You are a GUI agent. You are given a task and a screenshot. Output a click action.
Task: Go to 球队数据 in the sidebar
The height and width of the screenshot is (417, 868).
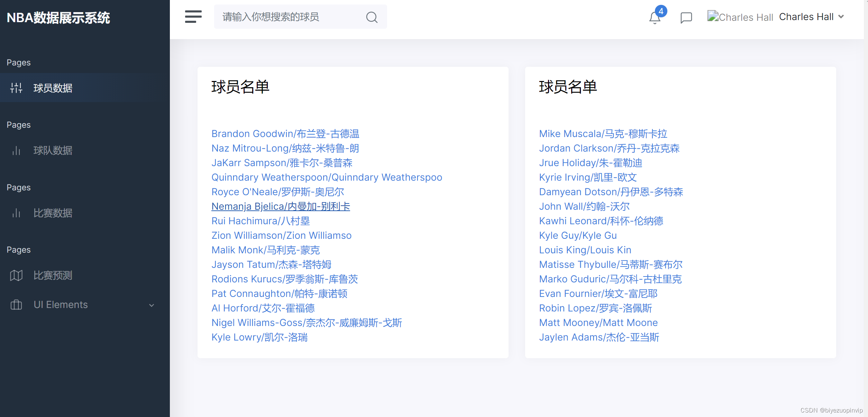(x=53, y=151)
